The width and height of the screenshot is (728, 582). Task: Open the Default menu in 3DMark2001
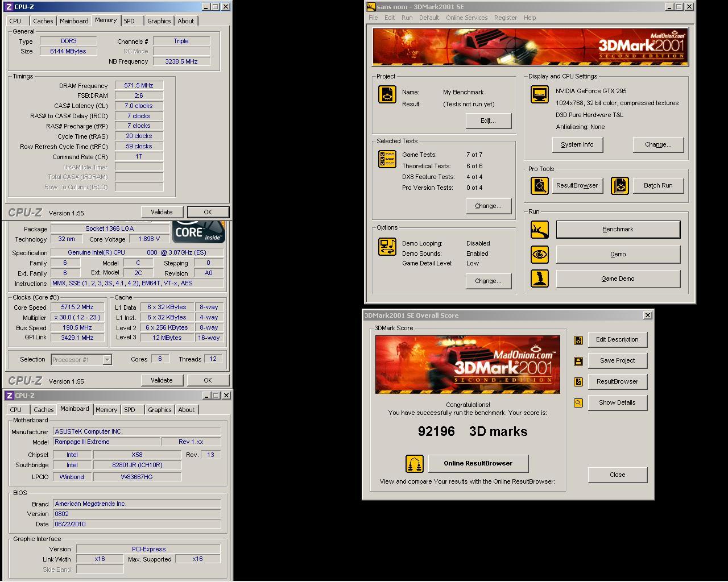(x=429, y=18)
